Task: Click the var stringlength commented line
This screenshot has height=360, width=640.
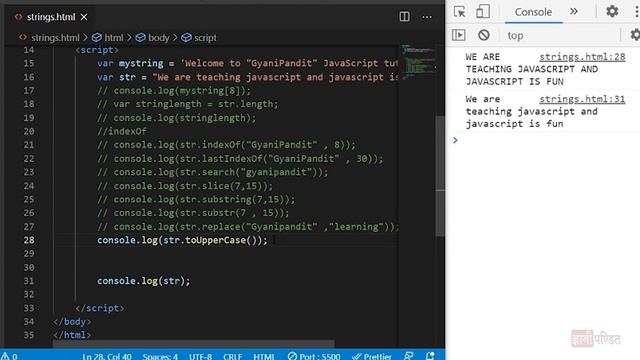Action: point(187,104)
